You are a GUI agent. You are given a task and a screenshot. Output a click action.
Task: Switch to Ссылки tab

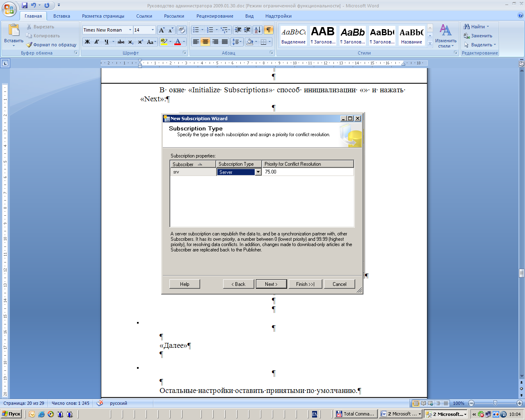click(144, 16)
